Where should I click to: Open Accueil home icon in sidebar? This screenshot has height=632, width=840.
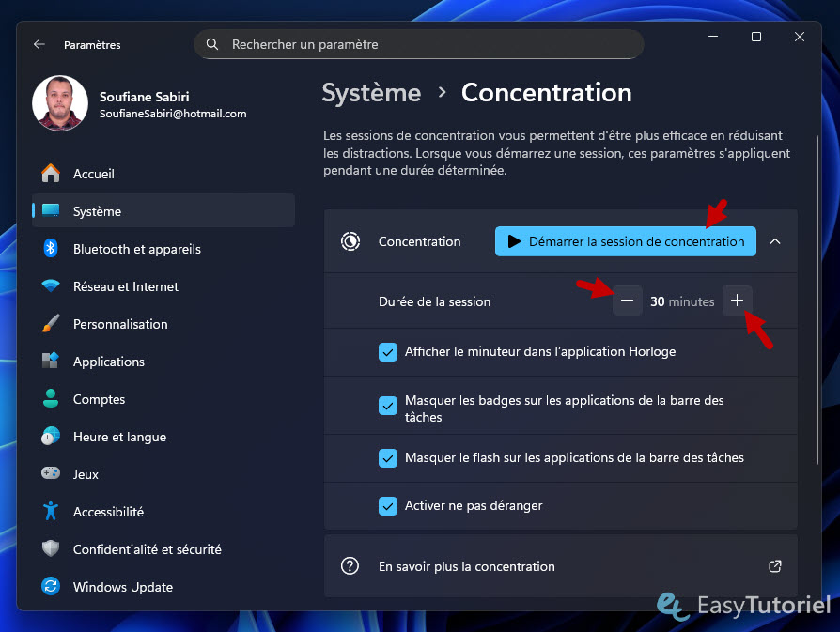(x=51, y=174)
